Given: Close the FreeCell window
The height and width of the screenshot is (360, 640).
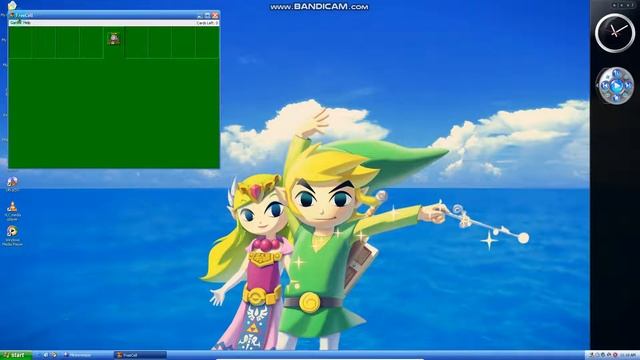Looking at the screenshot, I should point(215,16).
